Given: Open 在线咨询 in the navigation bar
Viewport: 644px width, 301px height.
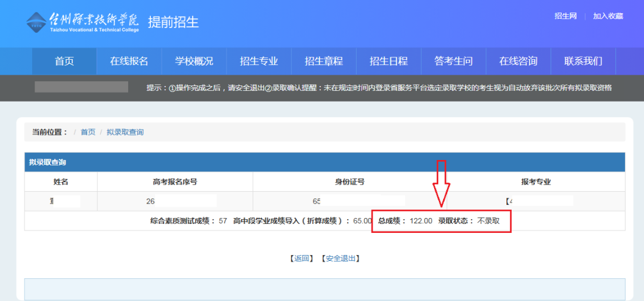Looking at the screenshot, I should pos(518,62).
